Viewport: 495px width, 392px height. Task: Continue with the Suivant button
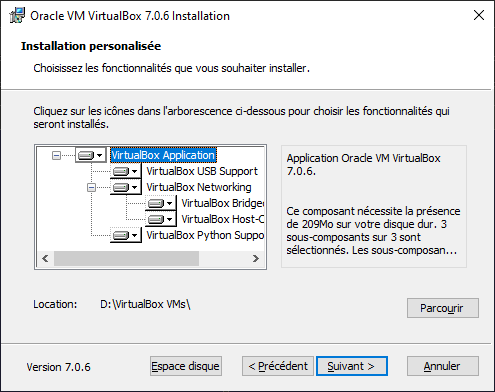pyautogui.click(x=352, y=366)
